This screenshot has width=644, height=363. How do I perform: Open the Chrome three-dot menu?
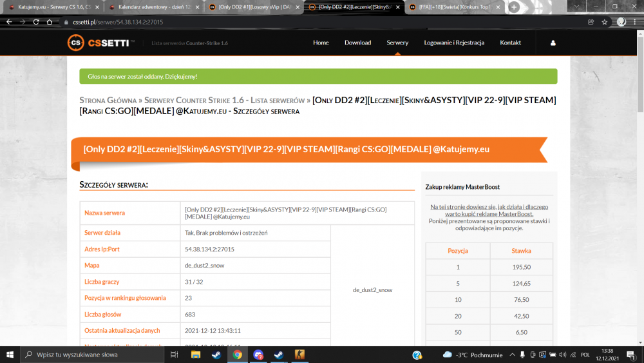pos(635,22)
